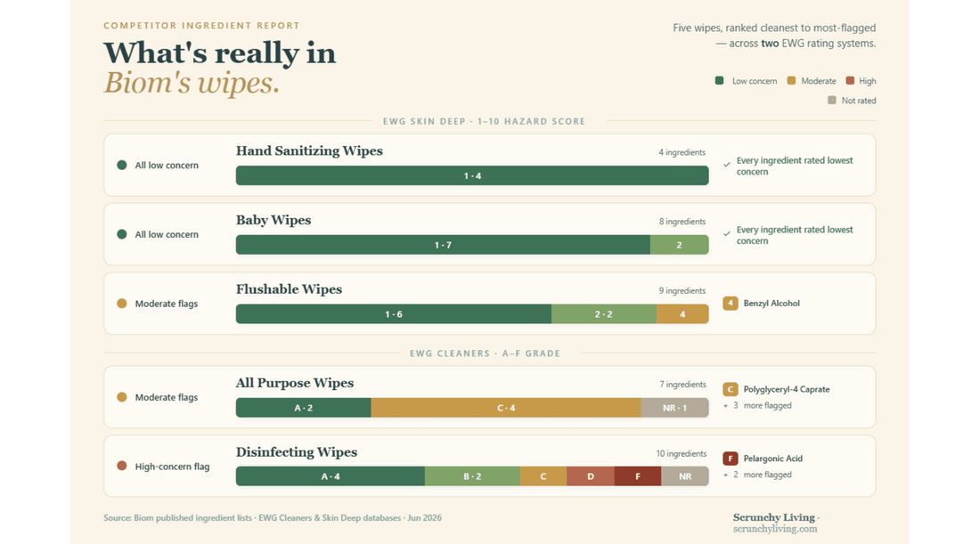Viewport: 980px width, 544px height.
Task: Select the Hand Sanitizing Wipes 1·4 bar
Action: click(472, 175)
